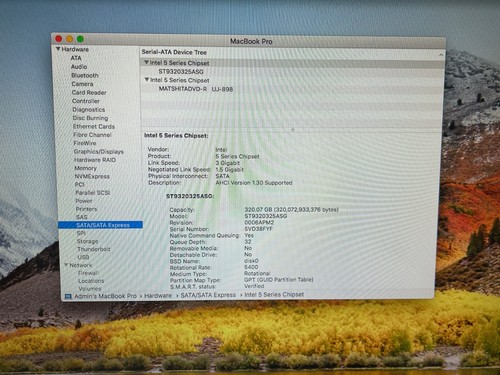The image size is (500, 375).
Task: Zoom the window with green button
Action: point(80,39)
